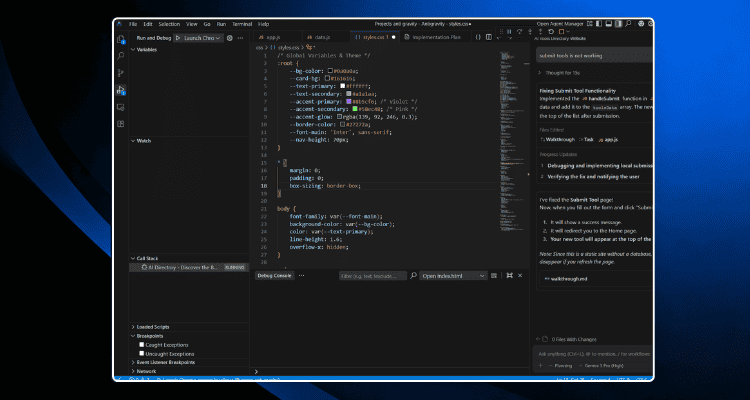Open the Search view in activity bar
This screenshot has height=400, width=750.
pos(121,56)
